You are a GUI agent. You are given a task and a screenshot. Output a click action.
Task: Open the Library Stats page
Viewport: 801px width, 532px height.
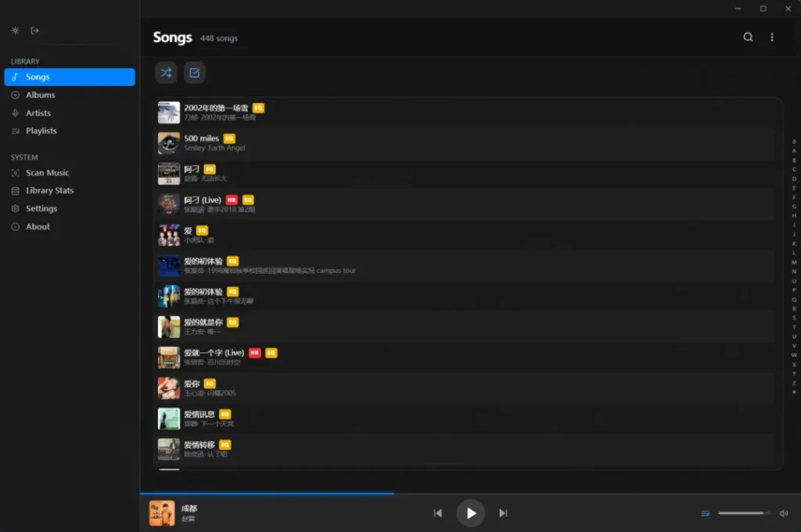click(x=49, y=191)
